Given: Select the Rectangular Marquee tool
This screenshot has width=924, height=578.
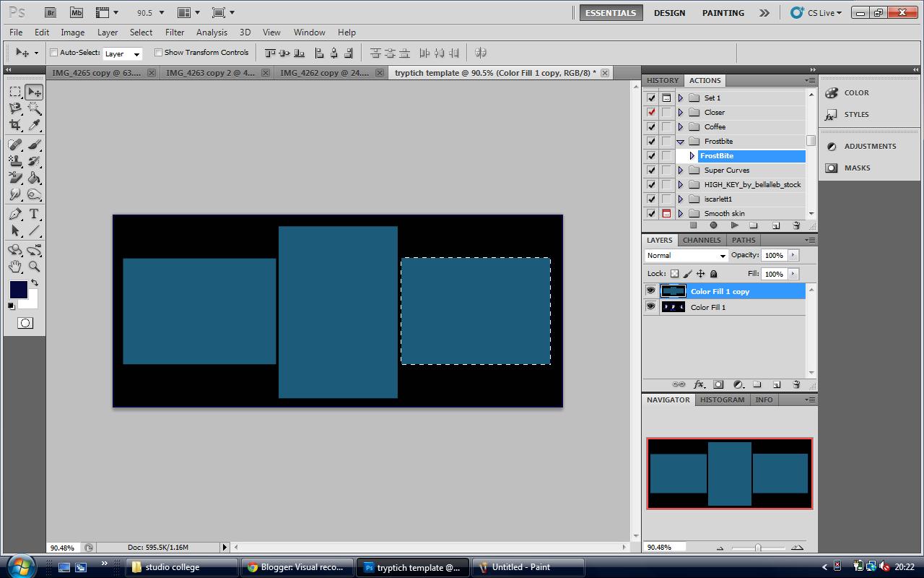Looking at the screenshot, I should point(14,91).
